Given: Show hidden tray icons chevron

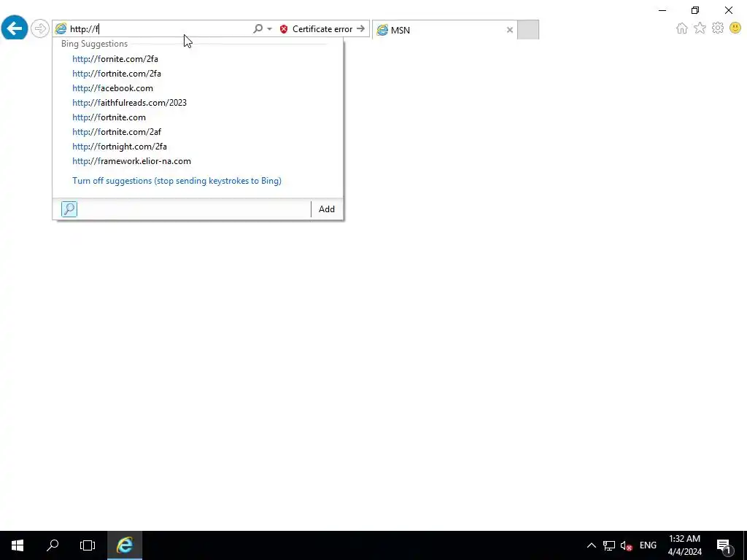Looking at the screenshot, I should click(x=591, y=545).
